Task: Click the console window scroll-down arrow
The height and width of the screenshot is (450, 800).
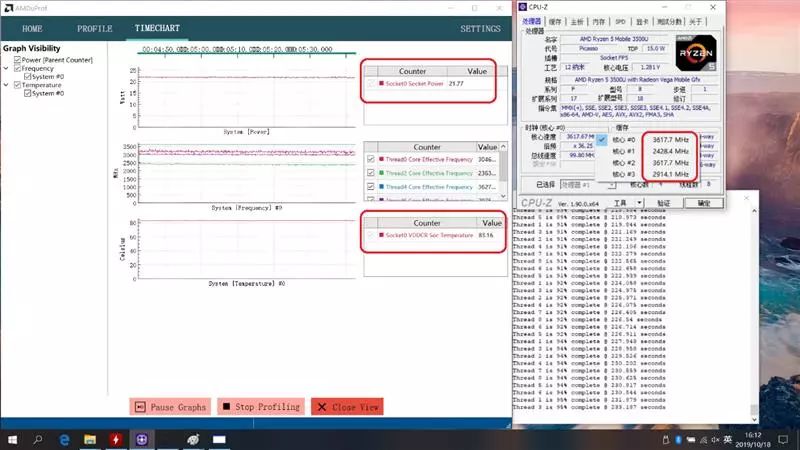Action: [754, 419]
